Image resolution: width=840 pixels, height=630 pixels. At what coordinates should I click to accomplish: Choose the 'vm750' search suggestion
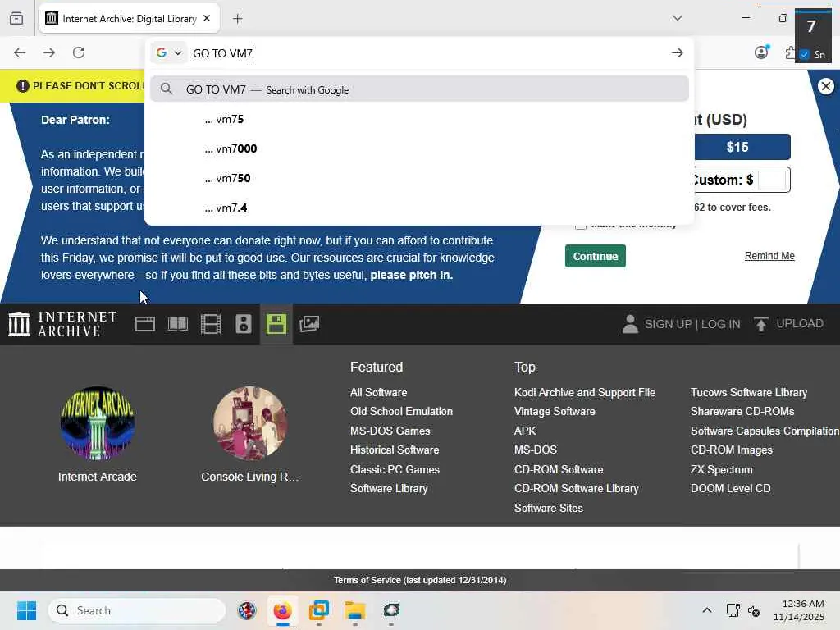[x=419, y=178]
